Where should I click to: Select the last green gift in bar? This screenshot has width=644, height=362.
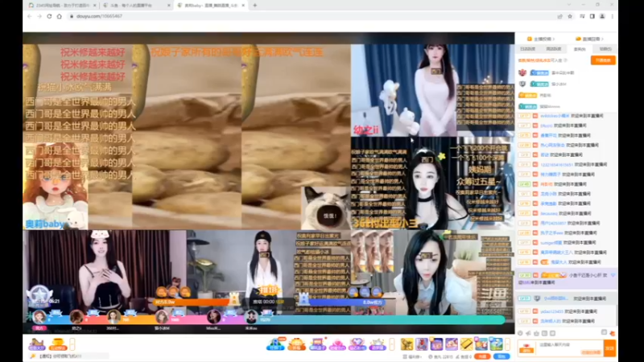pyautogui.click(x=496, y=344)
